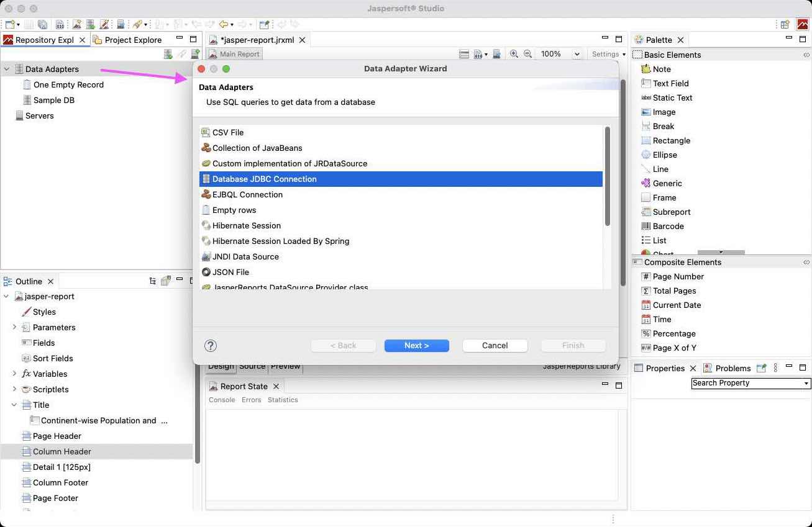Choose the Page X of Y element
The image size is (812, 527).
tap(668, 348)
